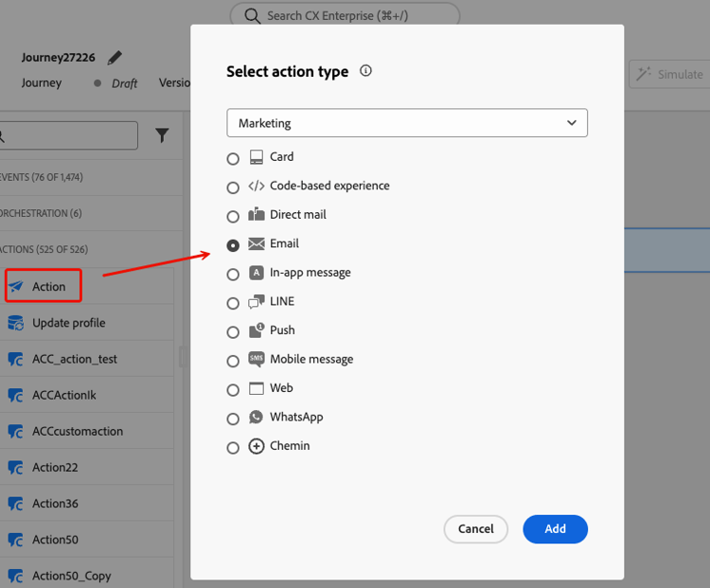710x588 pixels.
Task: Click the pencil icon to rename Journey27226
Action: pos(115,58)
